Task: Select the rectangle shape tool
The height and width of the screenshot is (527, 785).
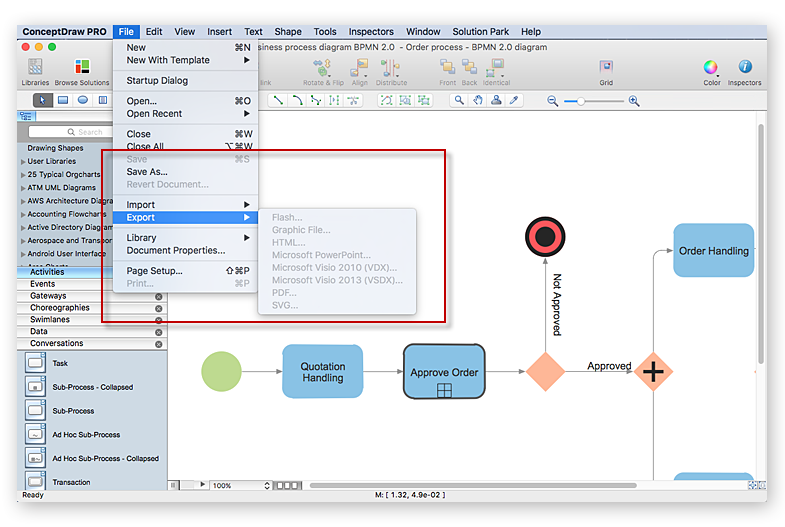Action: click(x=62, y=100)
